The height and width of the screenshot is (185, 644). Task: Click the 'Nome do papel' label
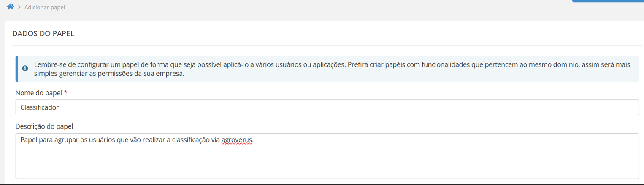click(x=38, y=93)
